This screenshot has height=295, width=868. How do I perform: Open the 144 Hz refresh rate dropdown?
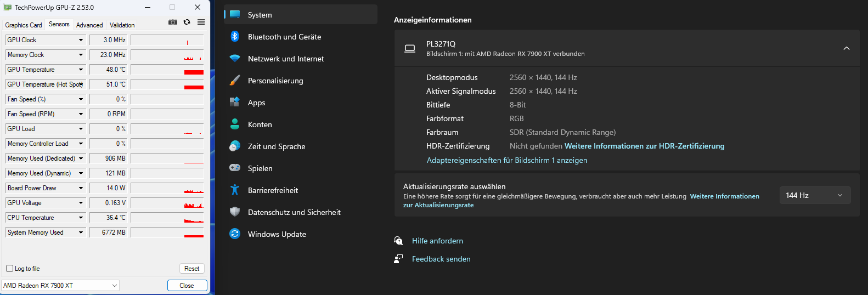(x=814, y=195)
